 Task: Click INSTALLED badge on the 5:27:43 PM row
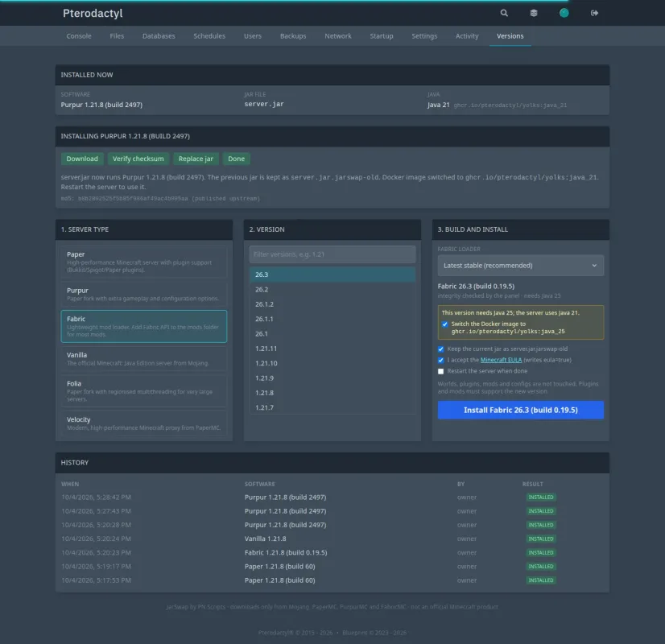pyautogui.click(x=540, y=511)
